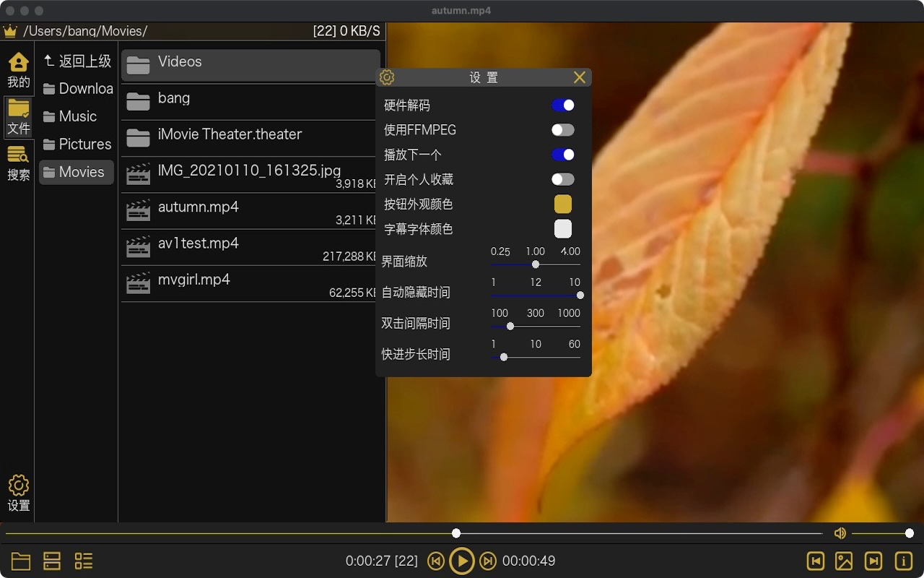924x578 pixels.
Task: Click the total duration '00:00:49'
Action: 529,561
